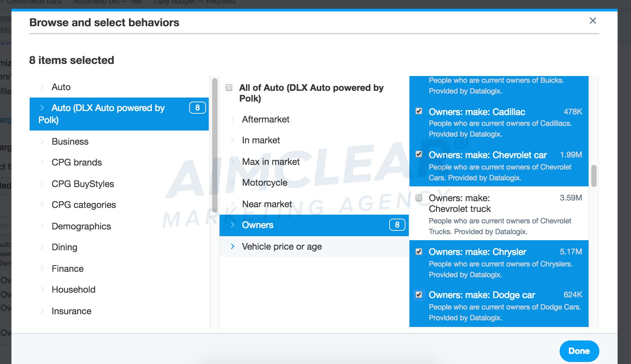Open Near market subcategory
Screen dimensions: 631x364
pyautogui.click(x=267, y=204)
